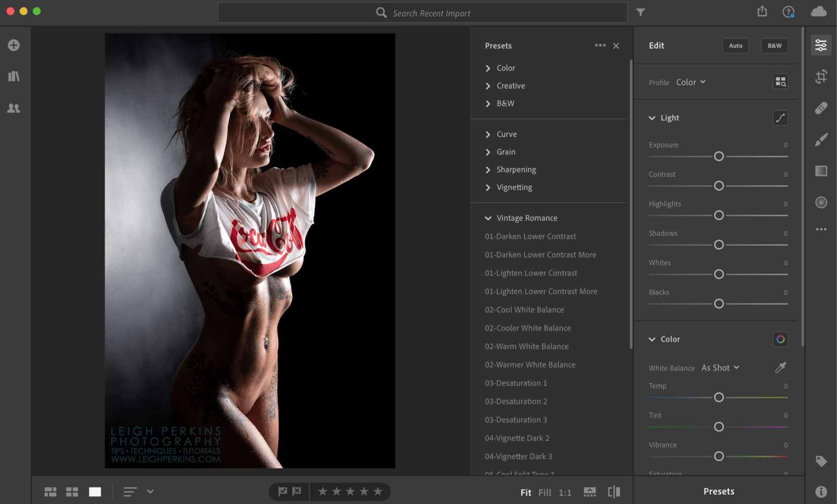The width and height of the screenshot is (837, 504).
Task: Expand the Grain presets group
Action: pyautogui.click(x=500, y=152)
